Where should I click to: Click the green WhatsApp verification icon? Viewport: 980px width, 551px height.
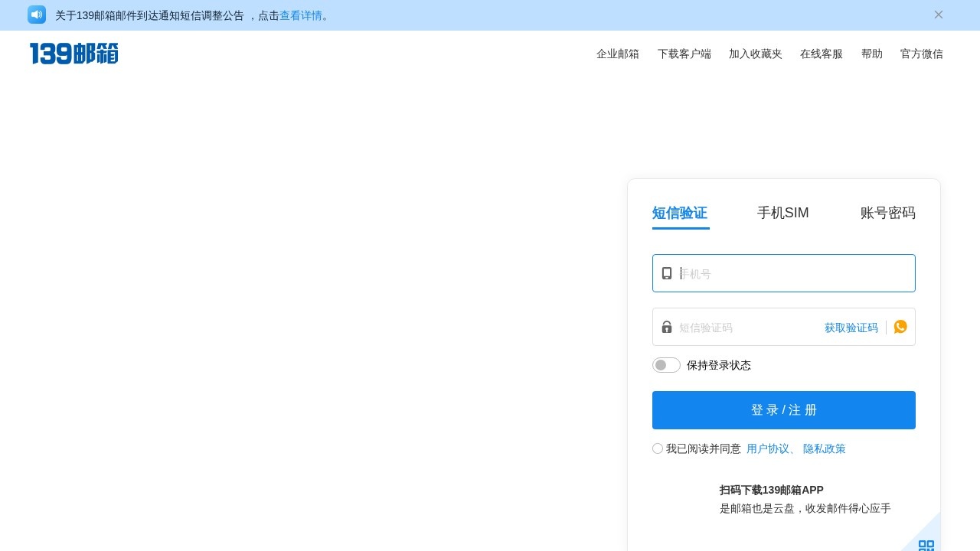pos(900,326)
